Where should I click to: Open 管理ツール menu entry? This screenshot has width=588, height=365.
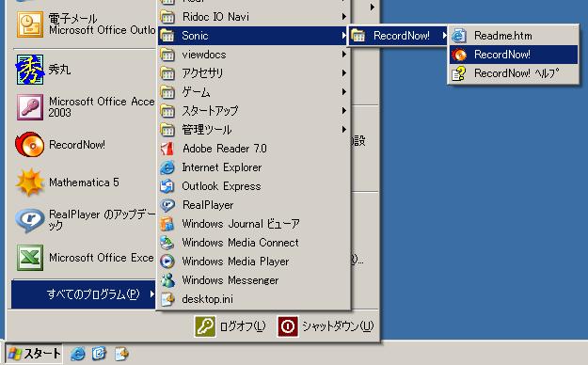tap(253, 130)
